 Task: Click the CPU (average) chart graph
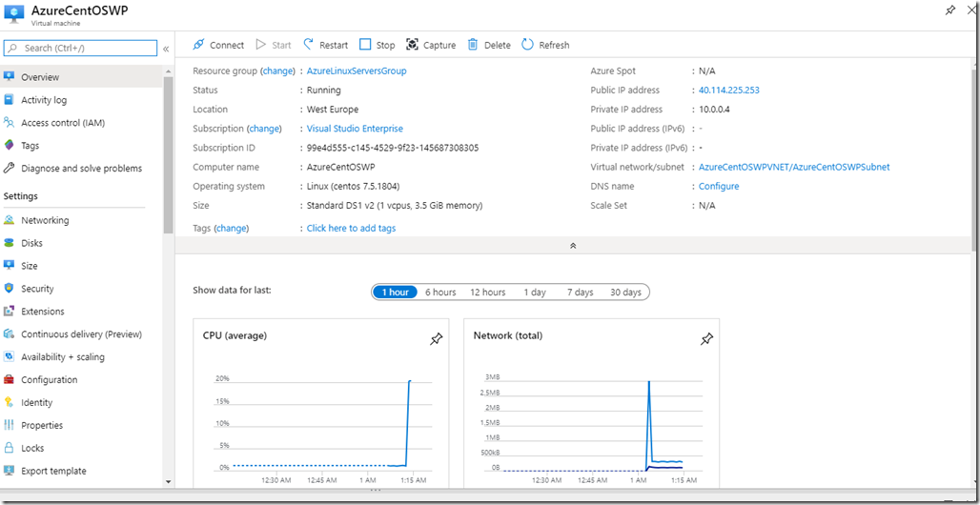(x=322, y=427)
